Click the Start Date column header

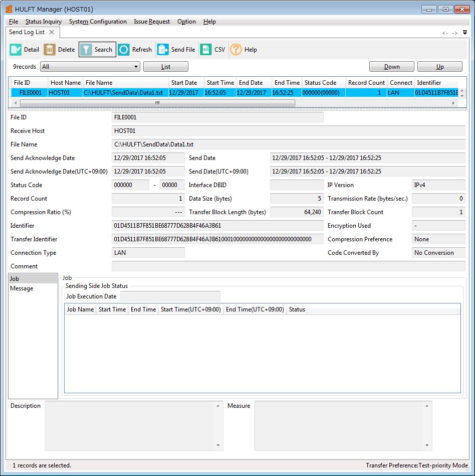[x=186, y=83]
